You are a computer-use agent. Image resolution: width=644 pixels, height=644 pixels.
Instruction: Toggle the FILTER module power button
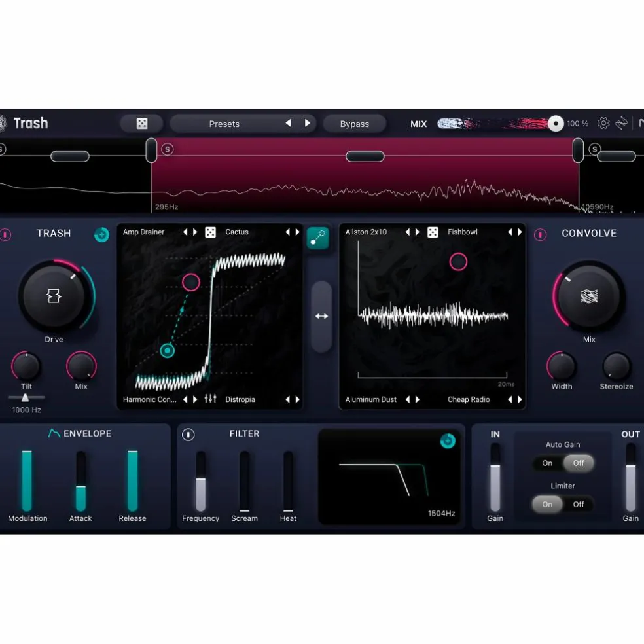click(188, 435)
